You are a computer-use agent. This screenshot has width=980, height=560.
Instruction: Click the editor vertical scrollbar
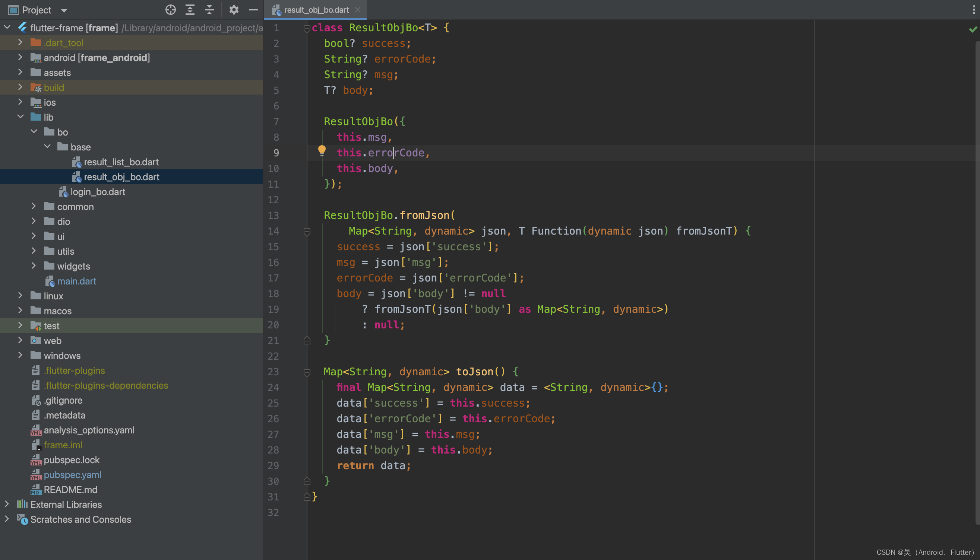coord(977,269)
